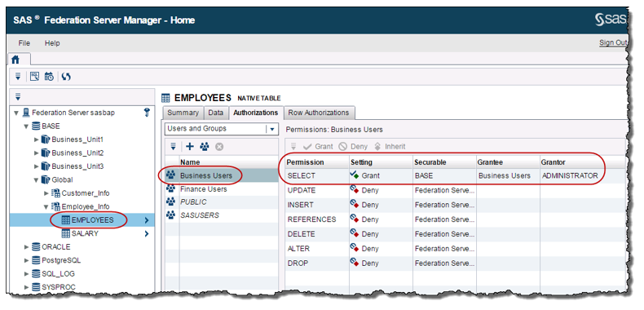Switch to the Data tab
This screenshot has height=310, width=644.
[x=216, y=113]
